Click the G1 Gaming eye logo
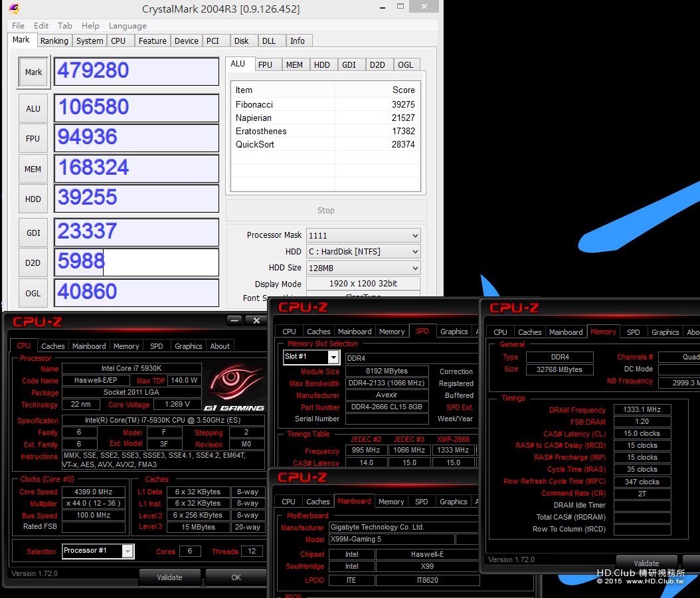Screen dimensions: 700x598 [x=234, y=386]
